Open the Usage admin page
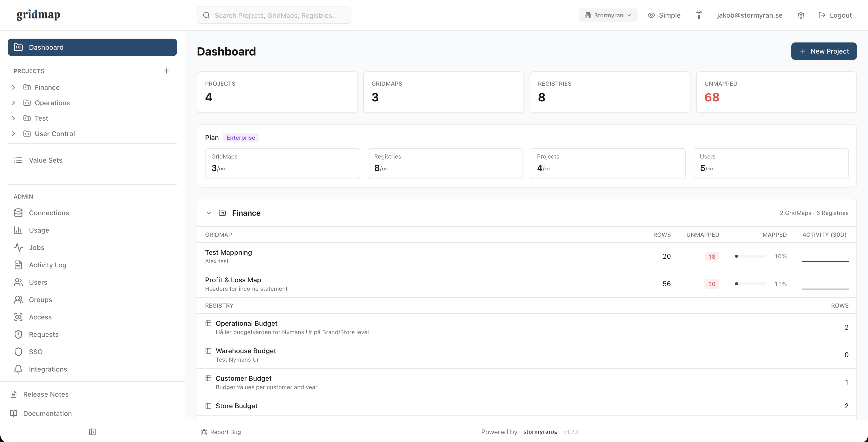Screen dimensions: 868x442 92,230
